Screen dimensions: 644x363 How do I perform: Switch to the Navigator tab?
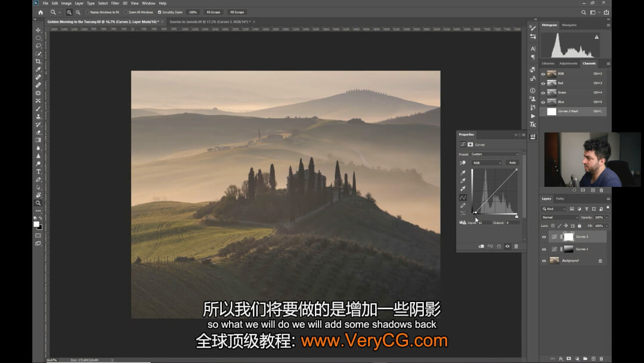[569, 25]
